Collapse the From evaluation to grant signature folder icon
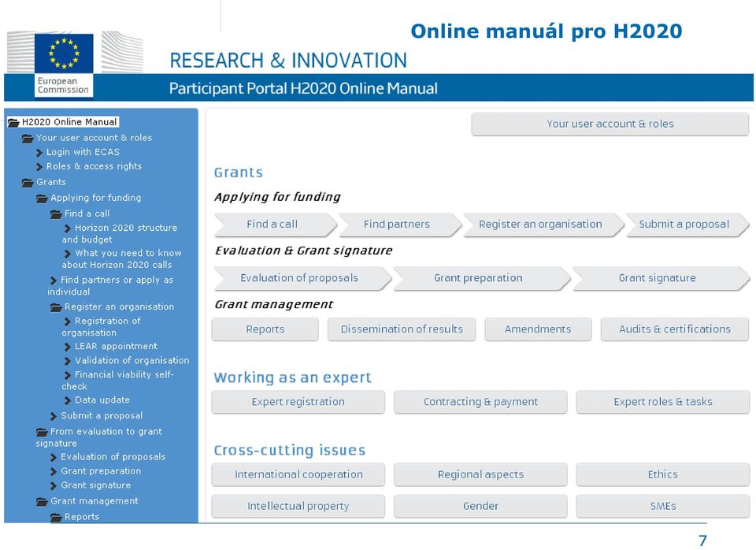 pyautogui.click(x=42, y=432)
